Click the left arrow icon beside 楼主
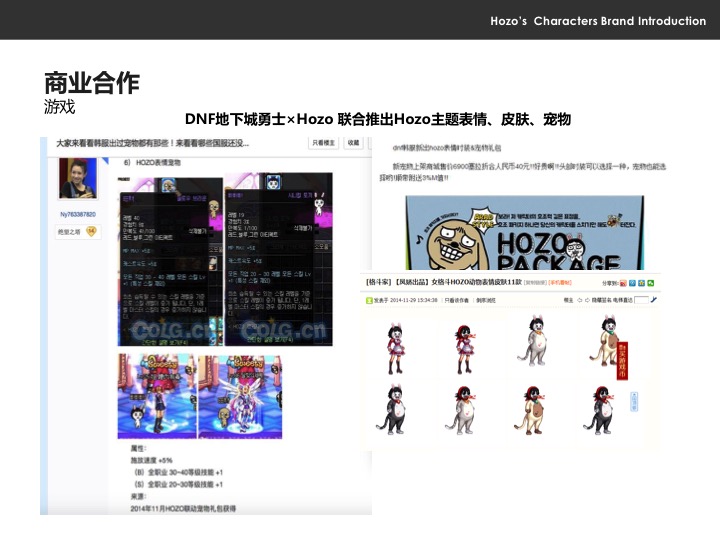 [579, 300]
